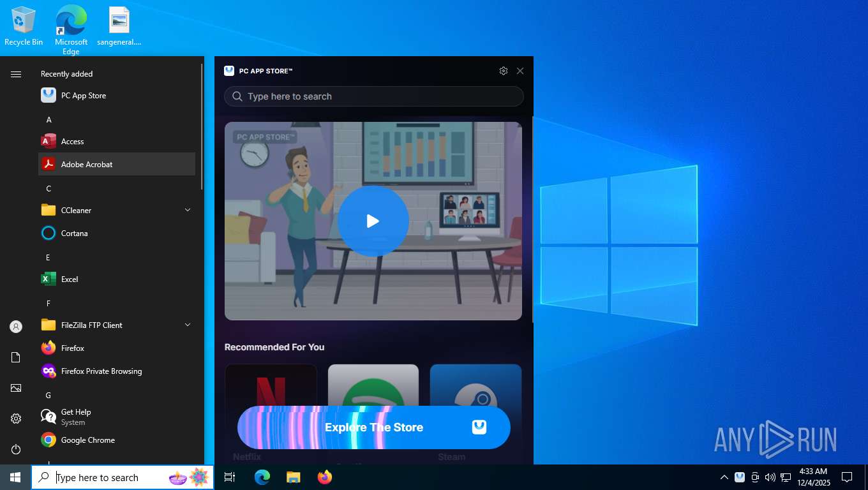Screen dimensions: 868x490
Task: Focus the taskbar search box
Action: pyautogui.click(x=123, y=477)
